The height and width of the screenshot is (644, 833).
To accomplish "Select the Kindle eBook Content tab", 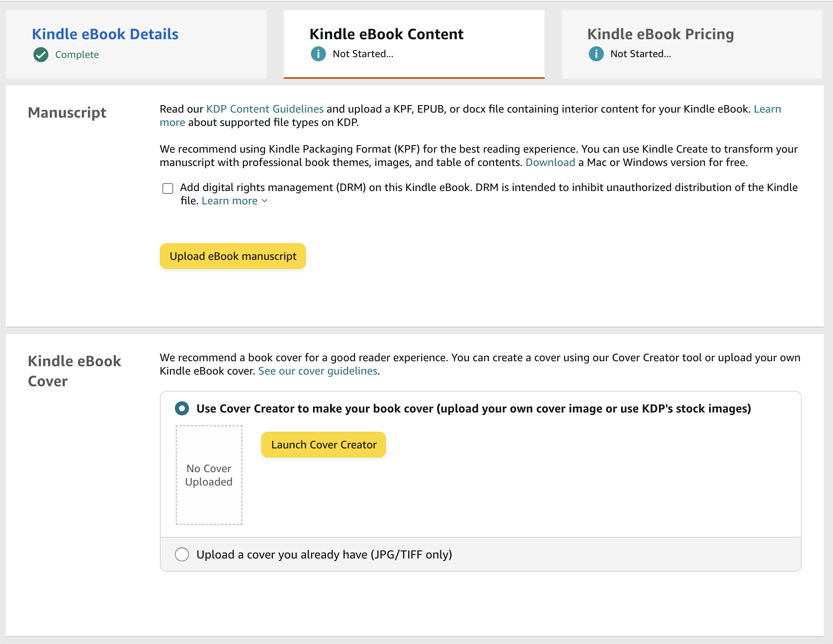I will click(x=414, y=44).
